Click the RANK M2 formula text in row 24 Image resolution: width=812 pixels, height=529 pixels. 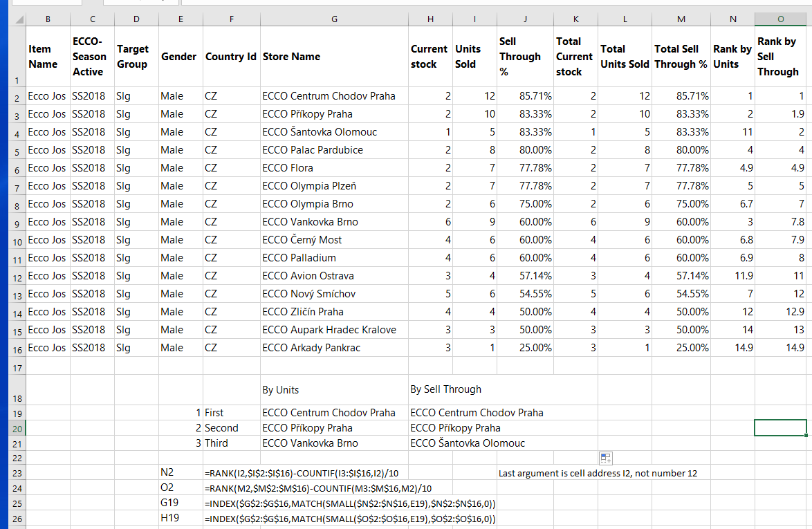(318, 488)
